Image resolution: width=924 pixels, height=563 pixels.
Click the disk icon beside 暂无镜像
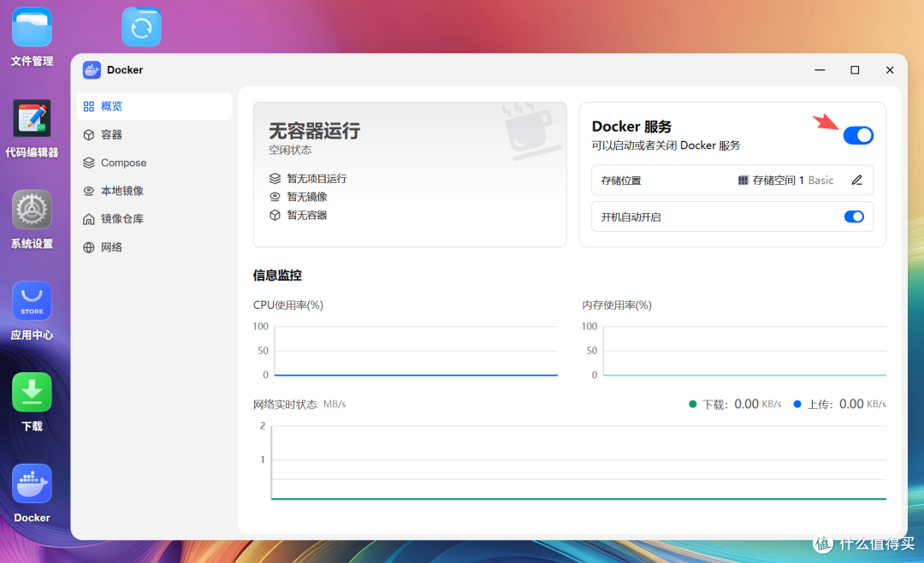tap(275, 196)
